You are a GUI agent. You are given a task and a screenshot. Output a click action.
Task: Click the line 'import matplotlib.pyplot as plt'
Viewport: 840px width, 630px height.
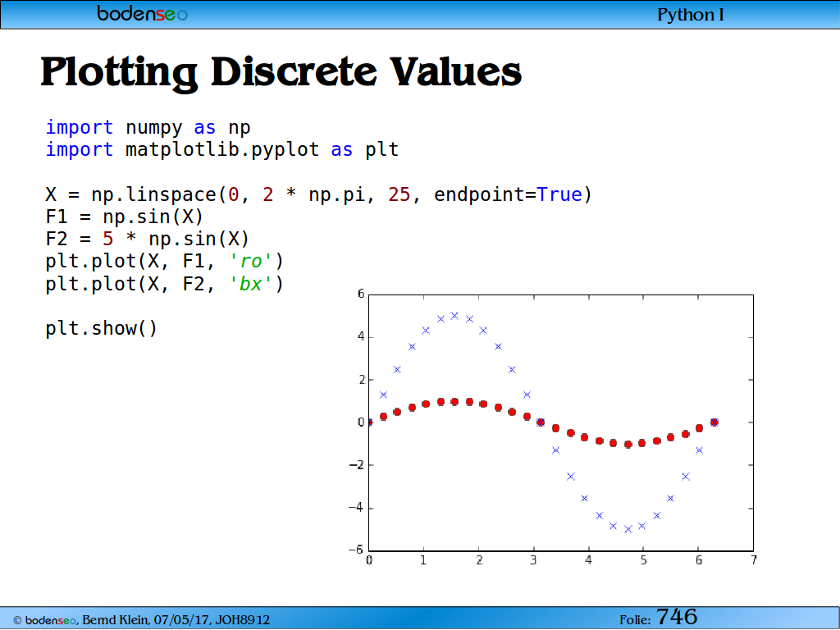pyautogui.click(x=221, y=150)
